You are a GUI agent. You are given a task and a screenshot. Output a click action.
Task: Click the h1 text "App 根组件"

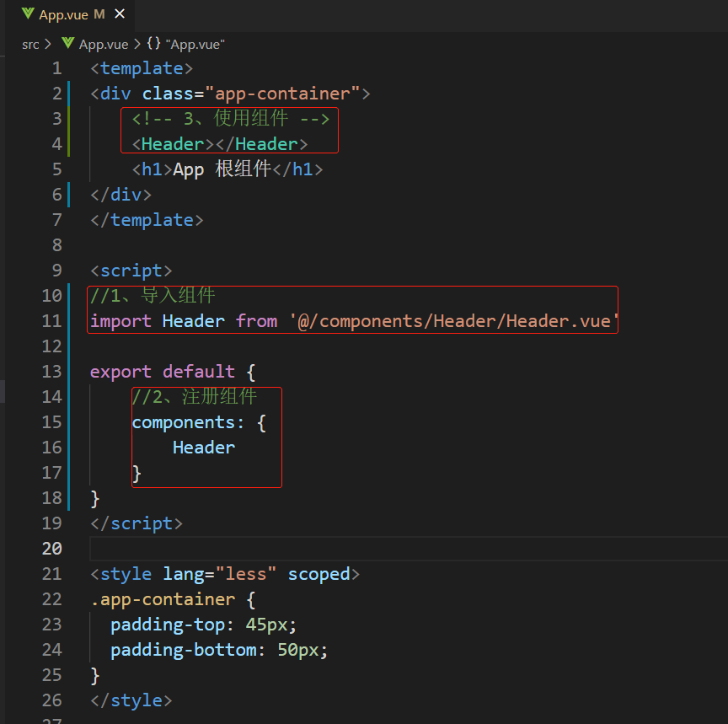222,169
